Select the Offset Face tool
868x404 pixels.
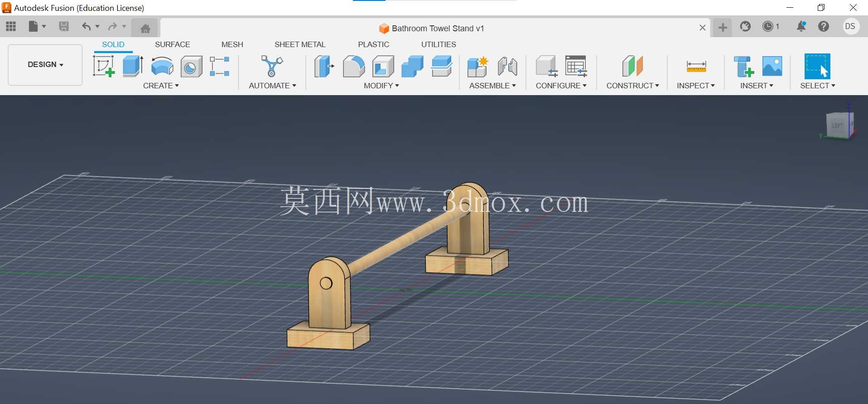[442, 66]
